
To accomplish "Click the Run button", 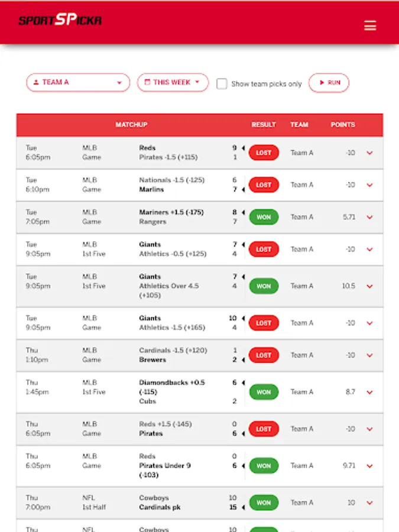I will click(x=329, y=83).
